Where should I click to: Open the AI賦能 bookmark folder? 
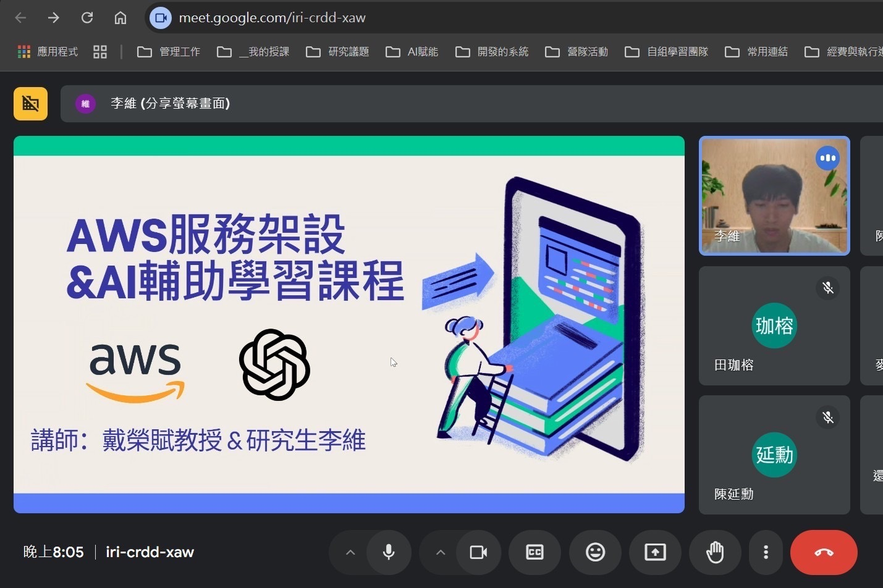tap(412, 52)
